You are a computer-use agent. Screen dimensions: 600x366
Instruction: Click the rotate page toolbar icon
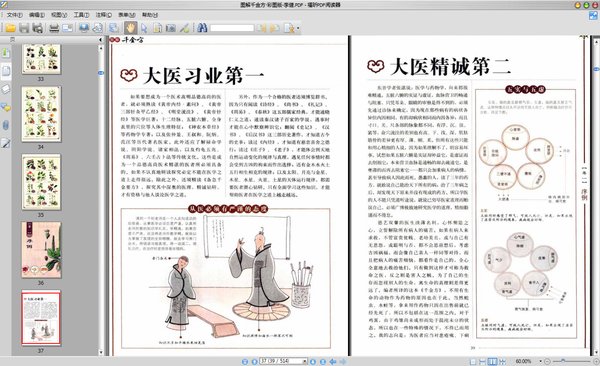tap(98, 28)
